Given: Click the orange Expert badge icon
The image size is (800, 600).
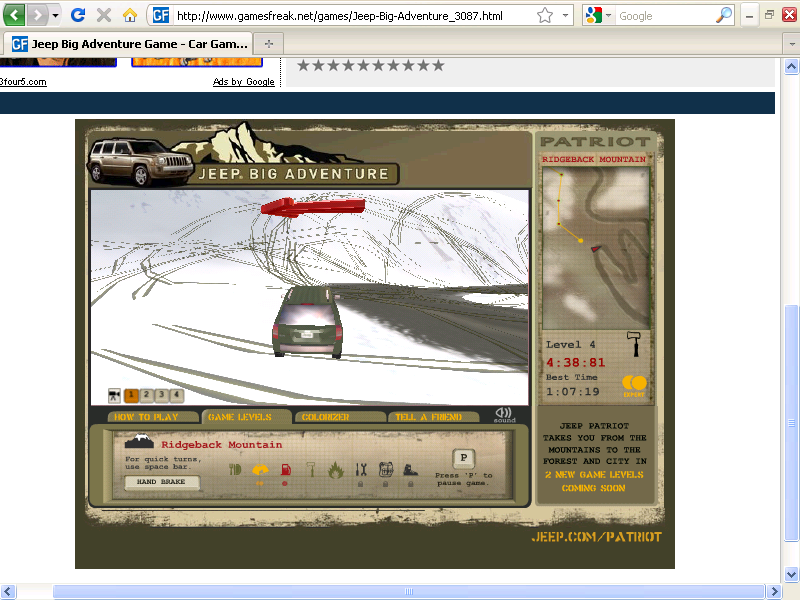Looking at the screenshot, I should click(634, 386).
